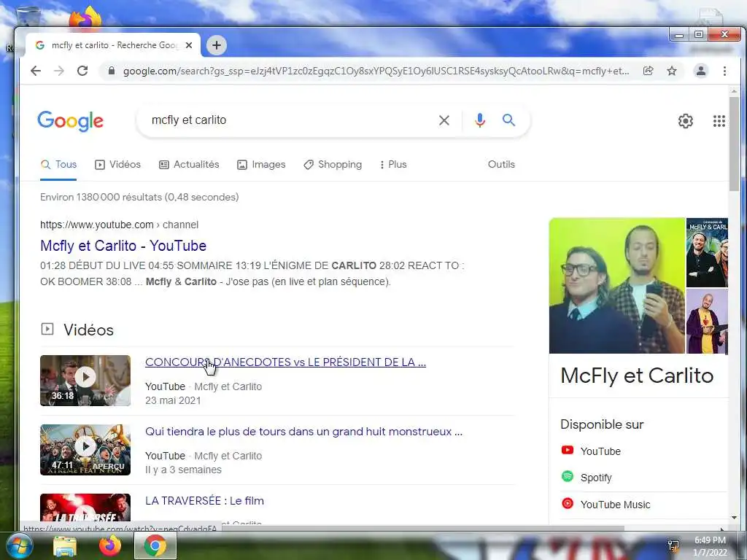Image resolution: width=747 pixels, height=560 pixels.
Task: Switch to the Vidéos tab
Action: click(117, 164)
